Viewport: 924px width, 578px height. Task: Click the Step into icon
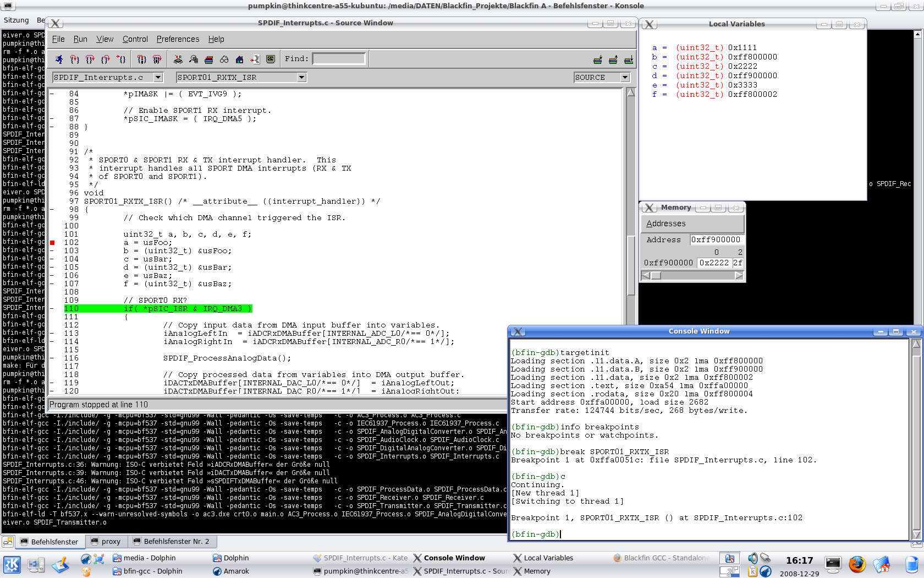(74, 59)
